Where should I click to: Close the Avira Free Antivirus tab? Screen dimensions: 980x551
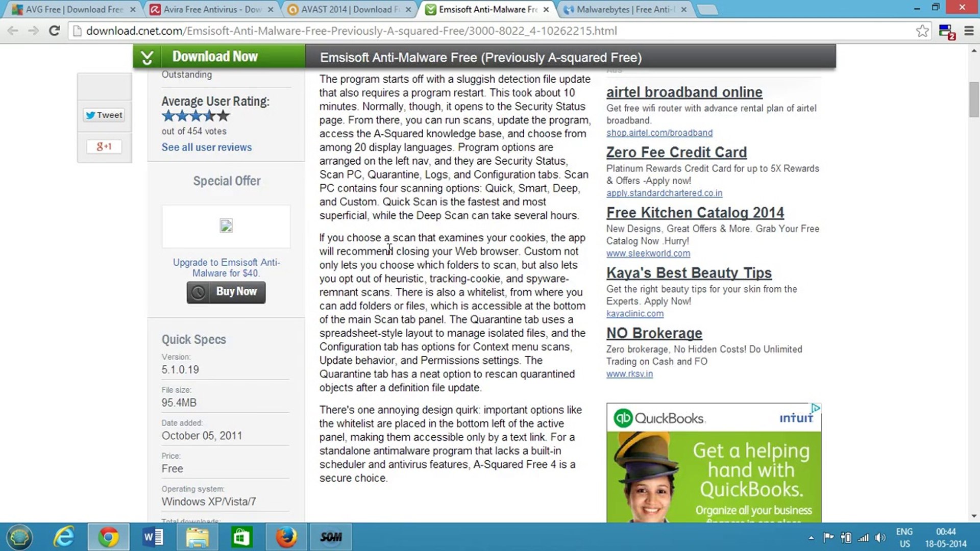click(x=271, y=9)
